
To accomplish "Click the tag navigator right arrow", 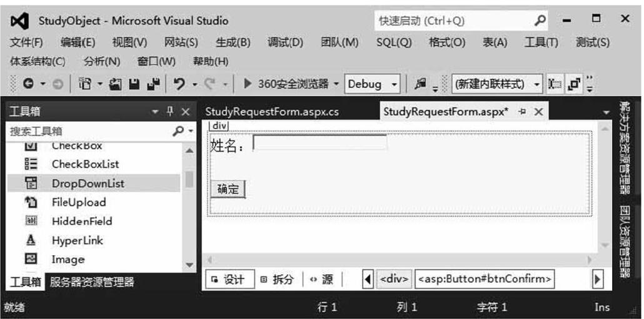I will tap(598, 280).
